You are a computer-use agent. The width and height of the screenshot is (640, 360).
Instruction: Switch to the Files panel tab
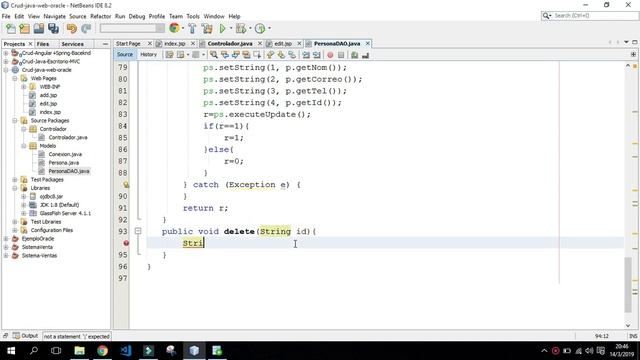42,44
